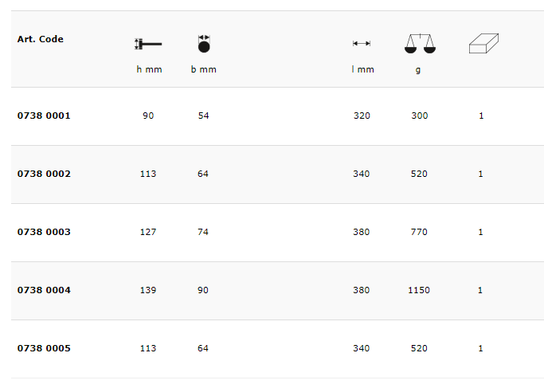Open article 0738 0004
Image resolution: width=544 pixels, height=392 pixels.
(44, 290)
